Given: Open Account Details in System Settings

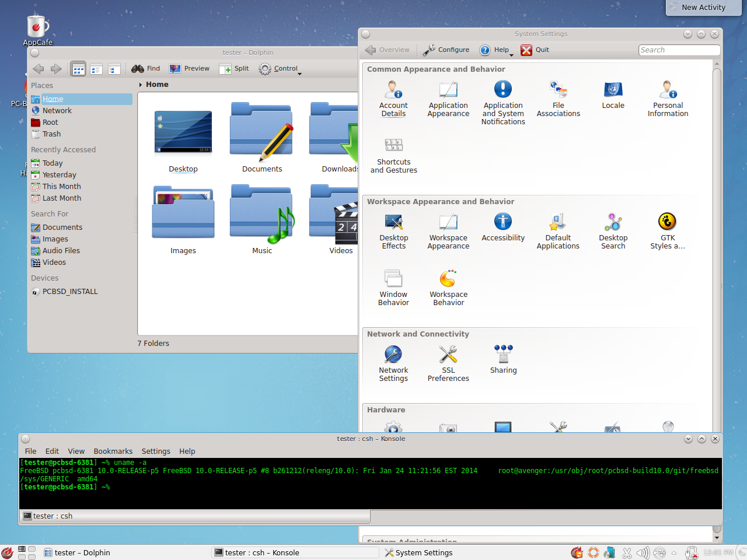Looking at the screenshot, I should (393, 99).
